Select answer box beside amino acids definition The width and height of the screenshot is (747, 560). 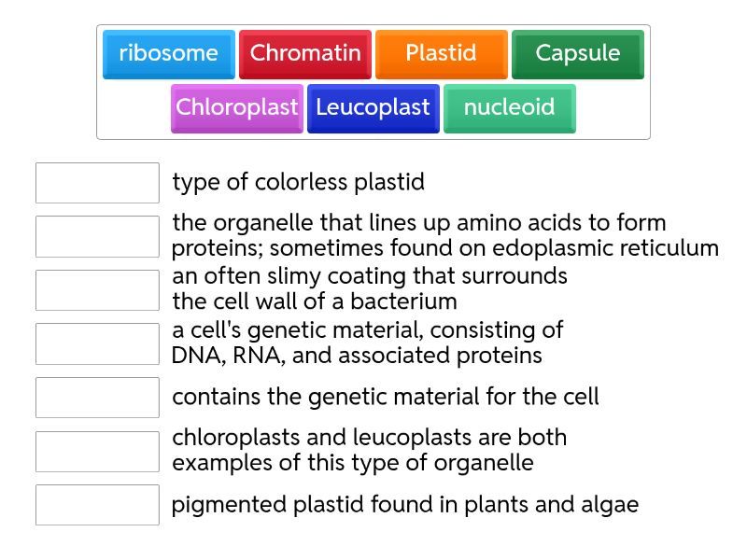[x=97, y=236]
